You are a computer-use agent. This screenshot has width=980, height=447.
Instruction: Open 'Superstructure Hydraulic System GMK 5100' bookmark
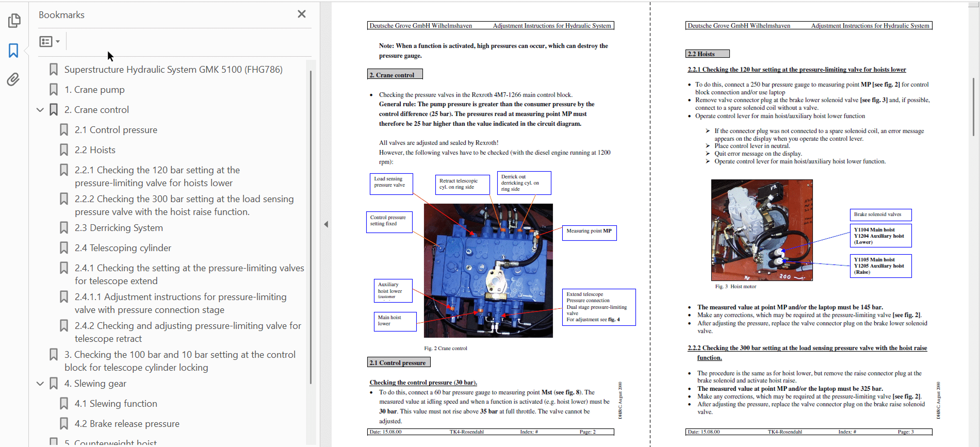point(173,70)
